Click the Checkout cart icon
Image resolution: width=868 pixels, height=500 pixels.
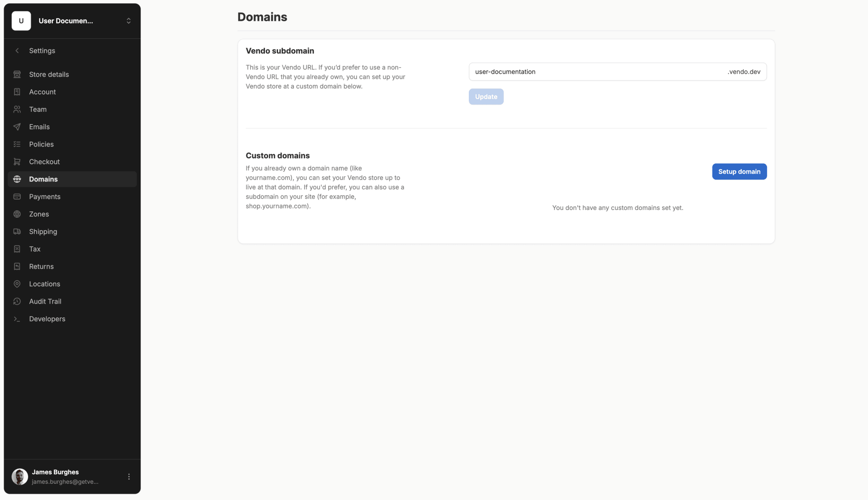pyautogui.click(x=17, y=162)
